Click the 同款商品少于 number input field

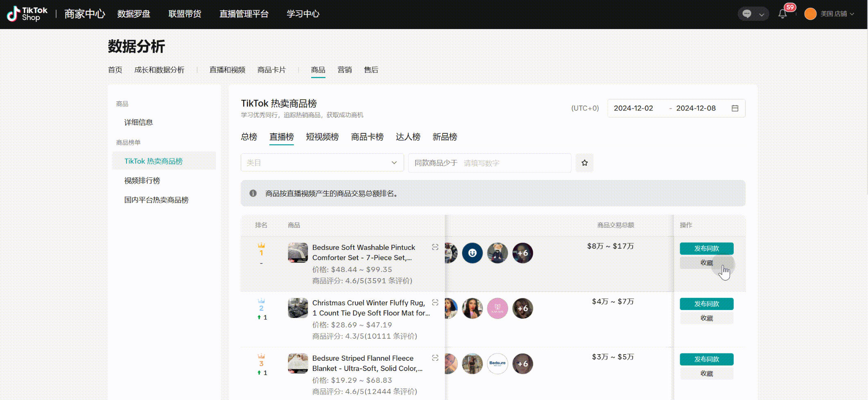514,163
